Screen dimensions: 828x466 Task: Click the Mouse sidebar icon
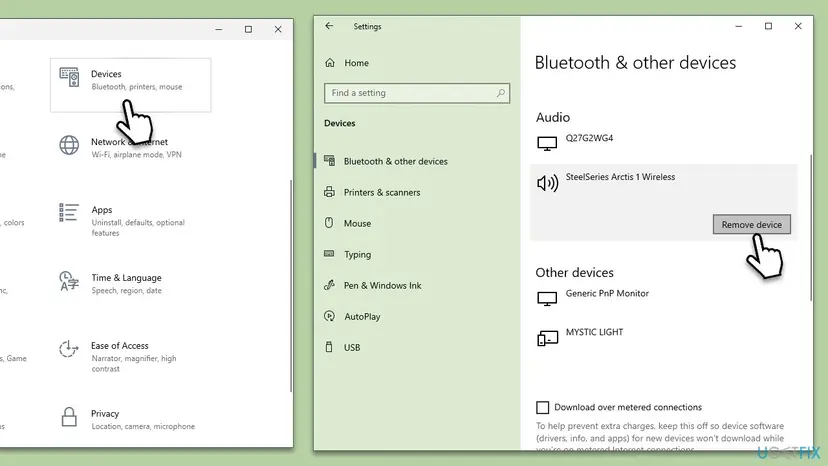(329, 223)
